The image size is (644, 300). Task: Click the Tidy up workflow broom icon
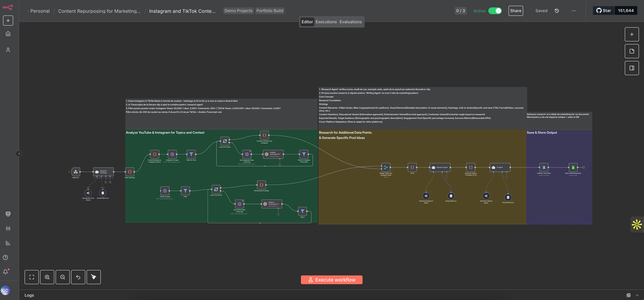[94, 277]
